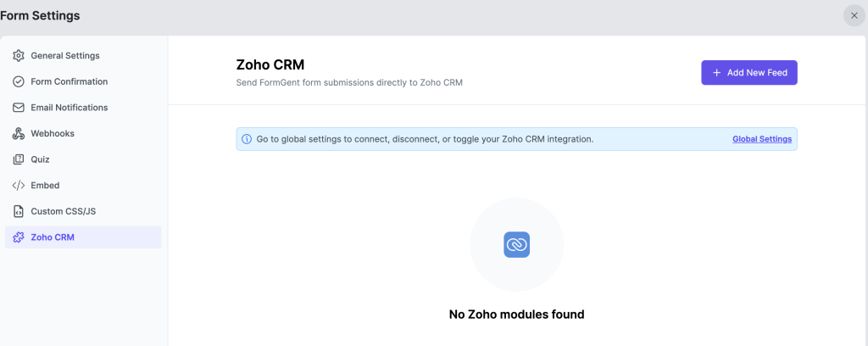The width and height of the screenshot is (868, 346).
Task: Click the General Settings gear icon
Action: tap(19, 55)
